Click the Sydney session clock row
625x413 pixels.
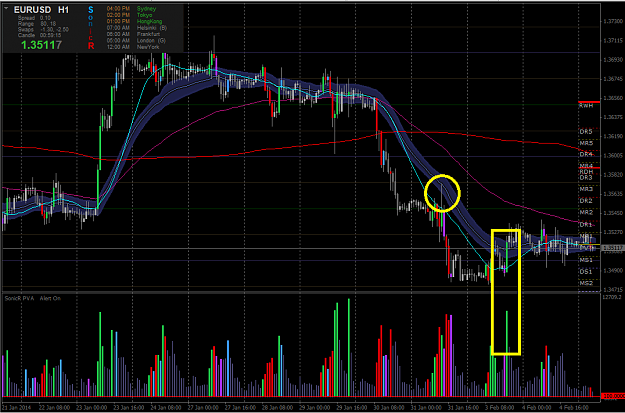[132, 8]
